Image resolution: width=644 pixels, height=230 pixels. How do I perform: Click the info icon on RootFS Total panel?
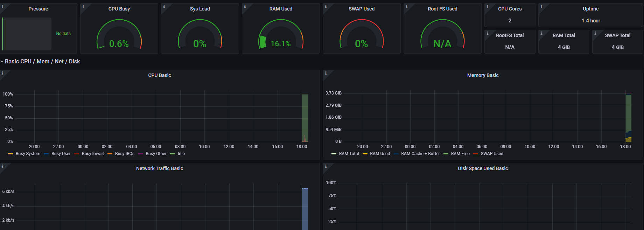[487, 33]
